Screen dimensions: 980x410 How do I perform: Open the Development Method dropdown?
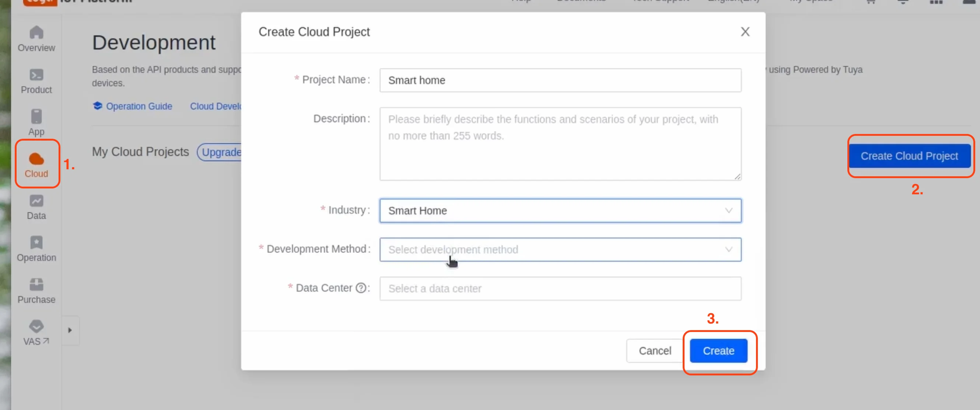(560, 250)
